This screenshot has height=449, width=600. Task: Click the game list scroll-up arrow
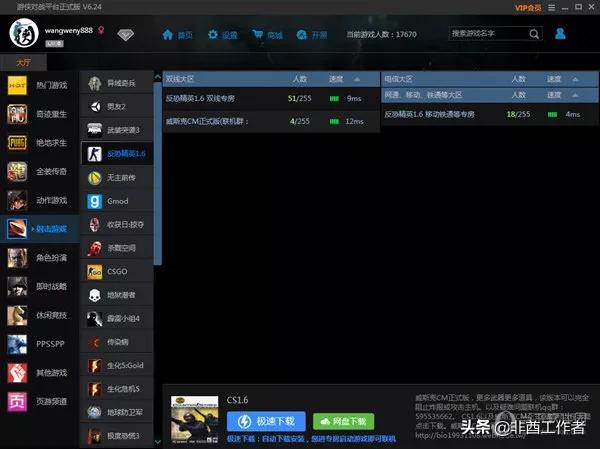(x=158, y=77)
